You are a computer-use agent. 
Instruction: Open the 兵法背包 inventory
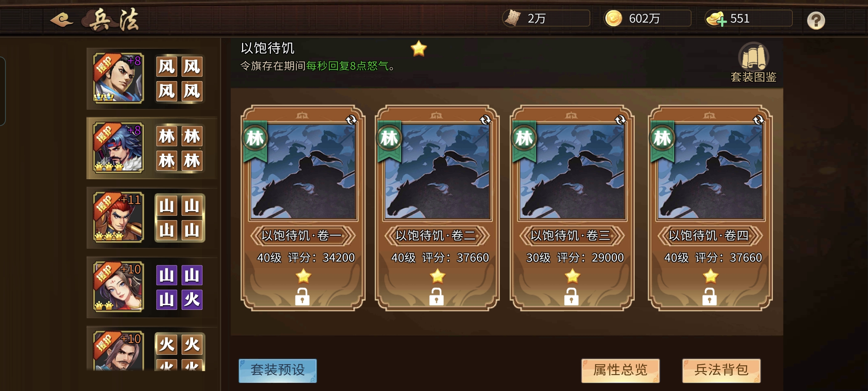coord(722,370)
